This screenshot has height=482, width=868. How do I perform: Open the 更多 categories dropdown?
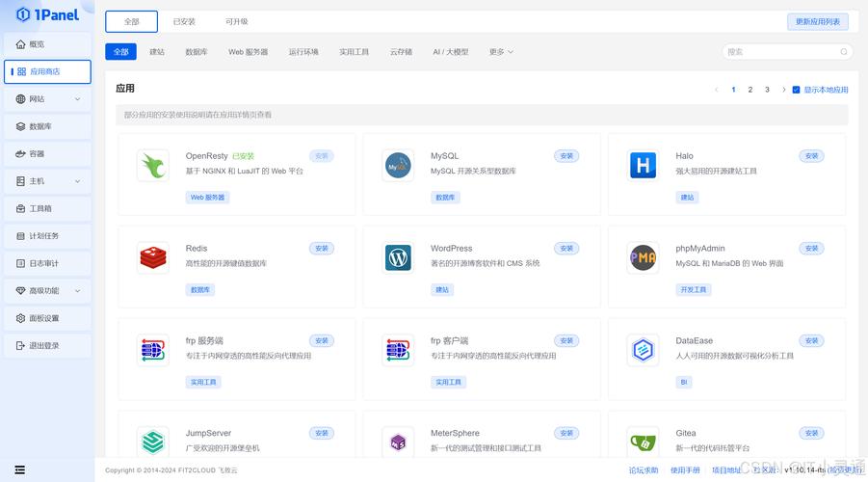[x=501, y=52]
